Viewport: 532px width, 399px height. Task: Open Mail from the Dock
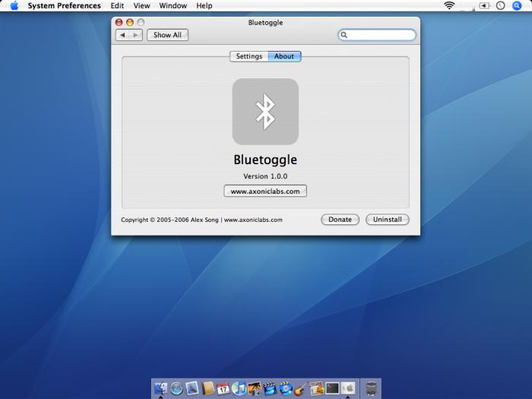tap(192, 388)
